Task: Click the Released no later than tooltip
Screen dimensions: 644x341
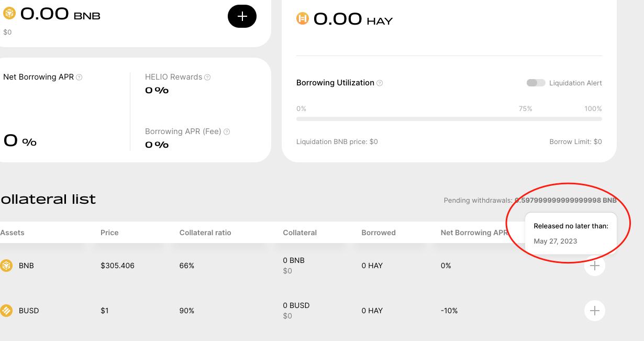Action: click(x=570, y=233)
